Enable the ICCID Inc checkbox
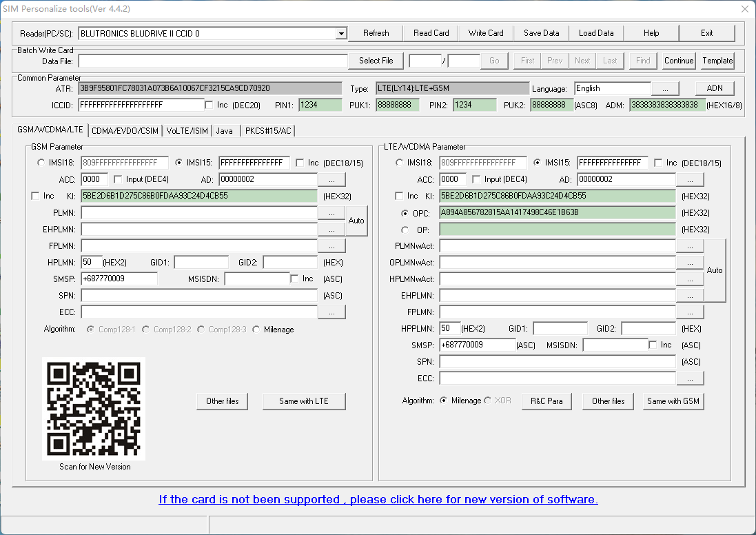The image size is (756, 535). click(x=210, y=105)
